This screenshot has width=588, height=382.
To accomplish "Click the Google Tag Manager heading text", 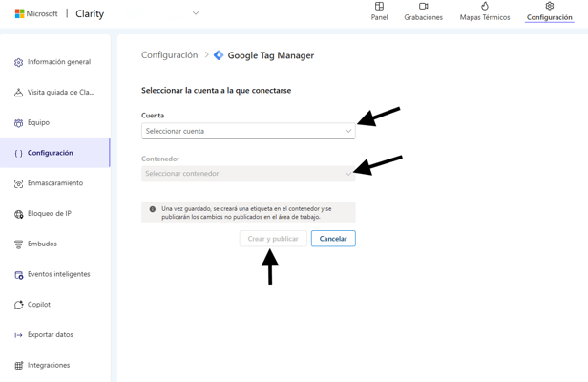I will click(271, 55).
